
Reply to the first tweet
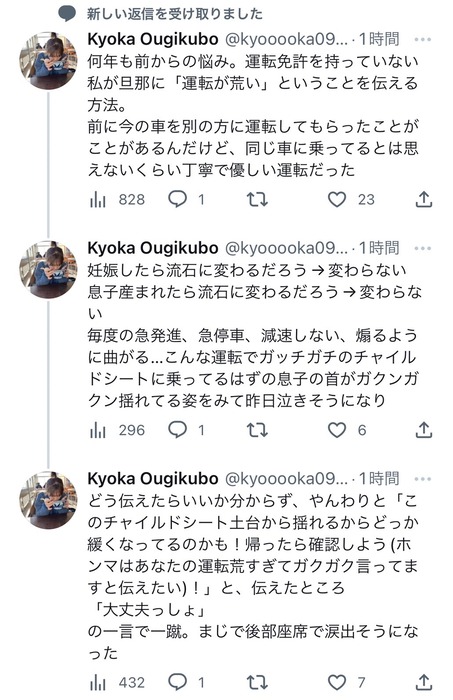coord(186,199)
